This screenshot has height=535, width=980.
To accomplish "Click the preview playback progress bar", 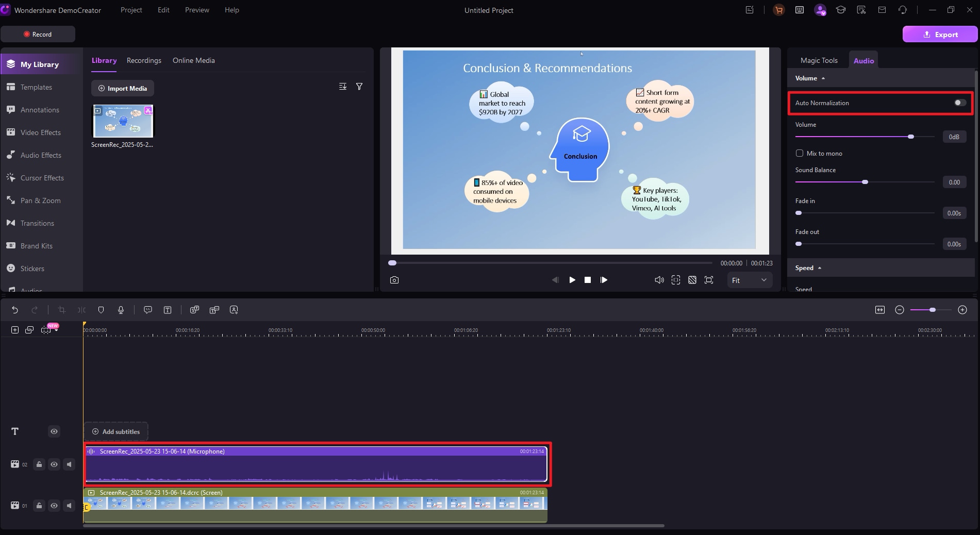I will coord(550,263).
